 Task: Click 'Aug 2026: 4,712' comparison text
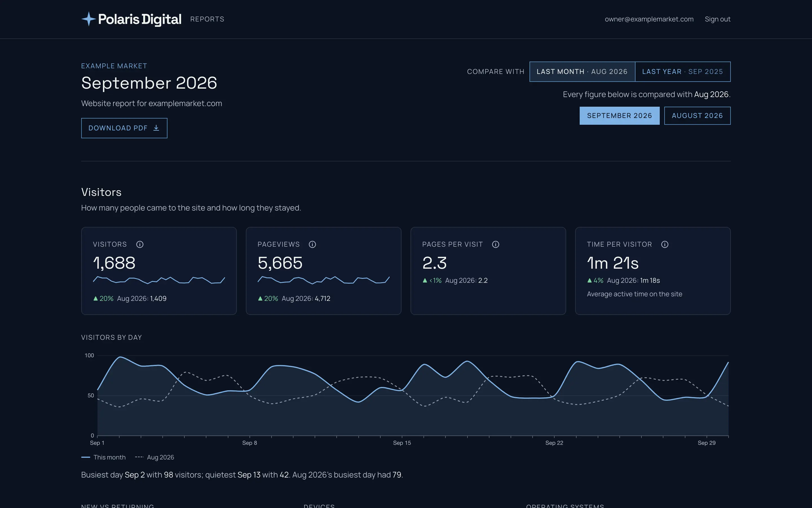[306, 298]
